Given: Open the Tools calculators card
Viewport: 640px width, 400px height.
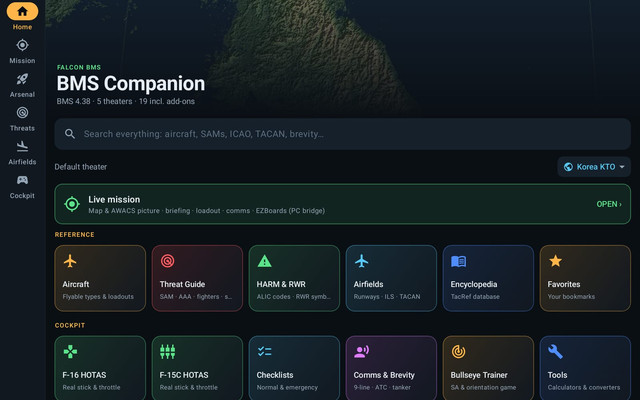Looking at the screenshot, I should click(585, 368).
